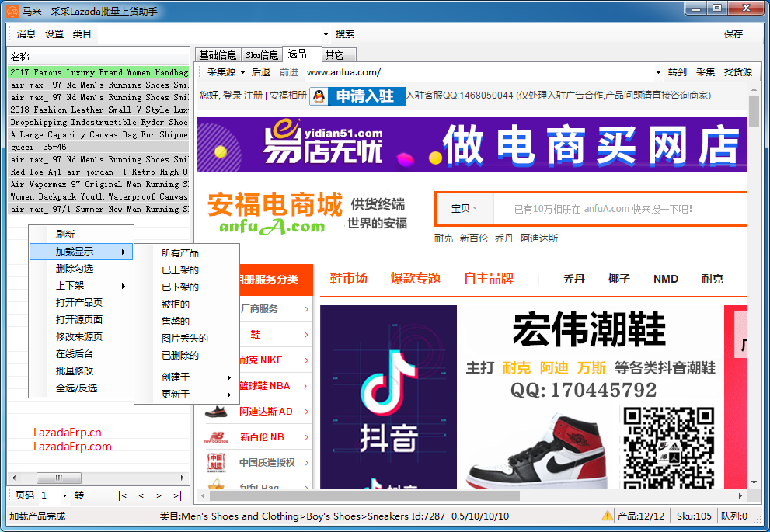The image size is (770, 532).
Task: Open the 类目 menu
Action: click(x=82, y=34)
